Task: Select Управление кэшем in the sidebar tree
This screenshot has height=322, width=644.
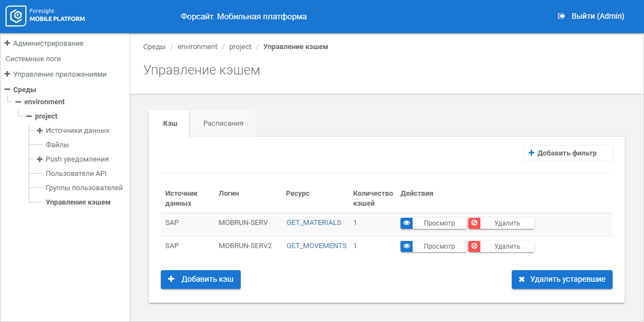Action: 78,202
